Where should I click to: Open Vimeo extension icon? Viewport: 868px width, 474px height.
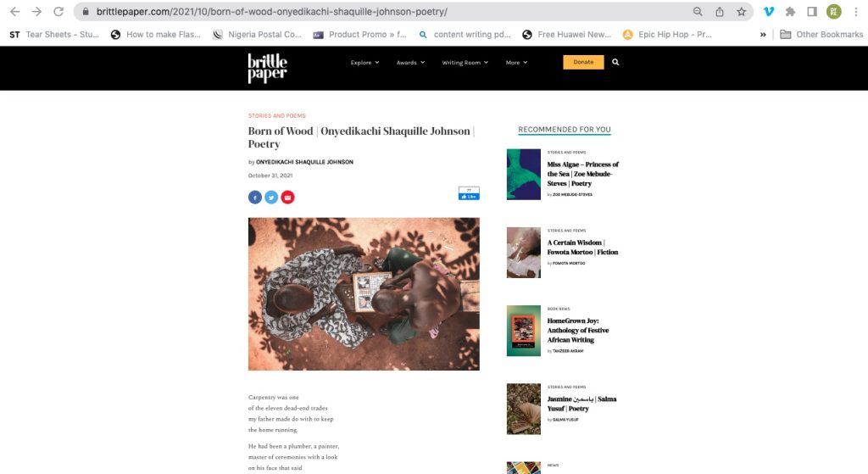click(769, 12)
